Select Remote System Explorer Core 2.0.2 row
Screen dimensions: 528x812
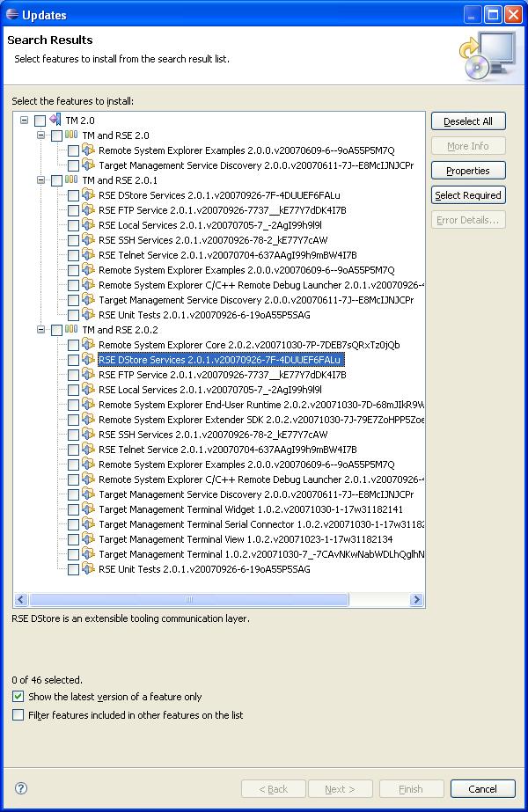tap(249, 345)
